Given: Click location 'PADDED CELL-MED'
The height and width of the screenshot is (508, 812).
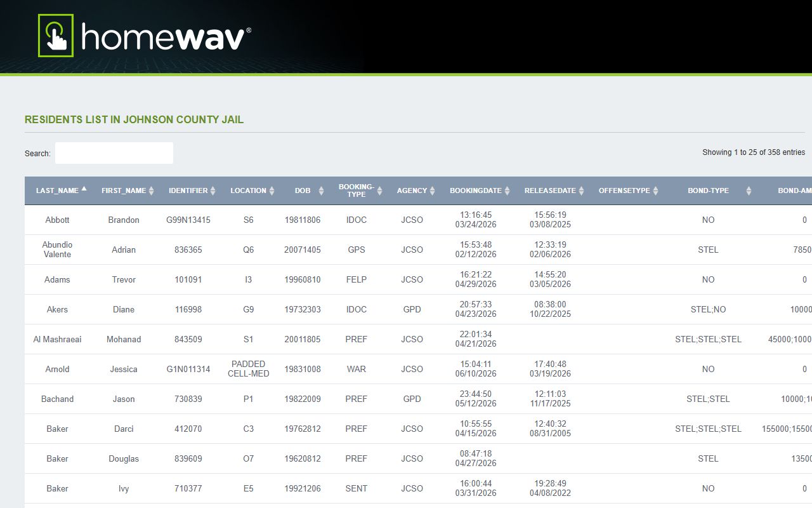Looking at the screenshot, I should (249, 369).
